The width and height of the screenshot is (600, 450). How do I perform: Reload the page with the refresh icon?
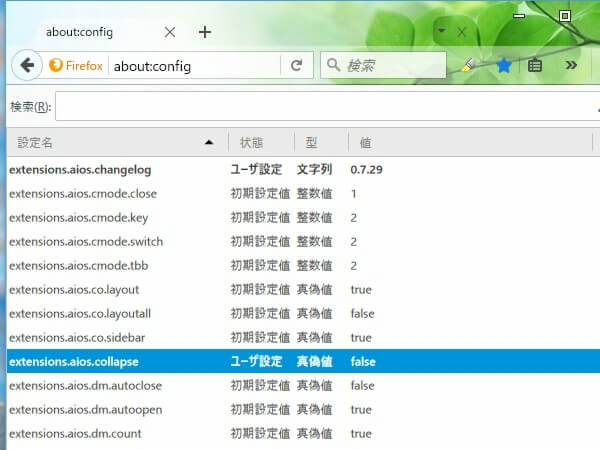point(296,65)
